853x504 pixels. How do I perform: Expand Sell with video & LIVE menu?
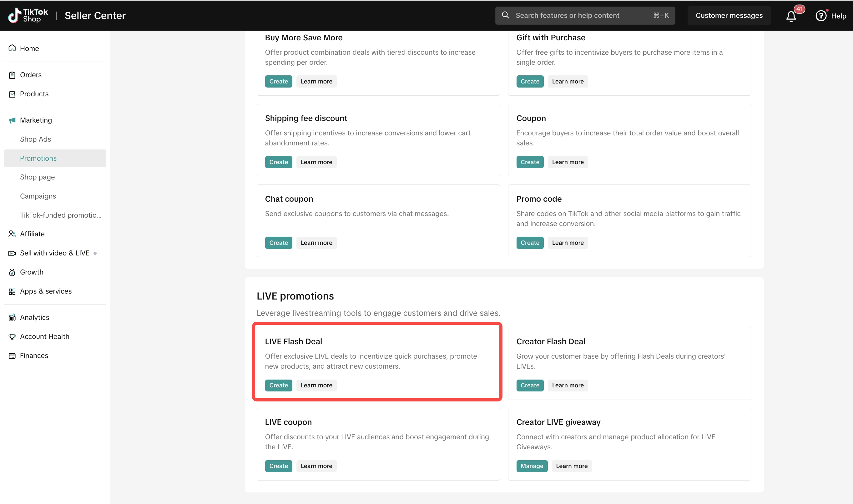(54, 253)
